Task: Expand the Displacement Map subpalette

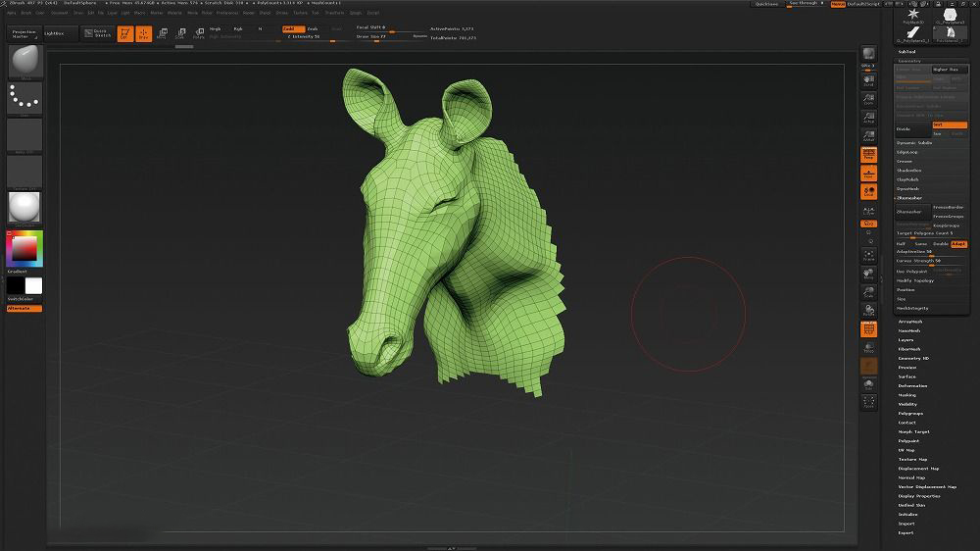Action: coord(918,469)
